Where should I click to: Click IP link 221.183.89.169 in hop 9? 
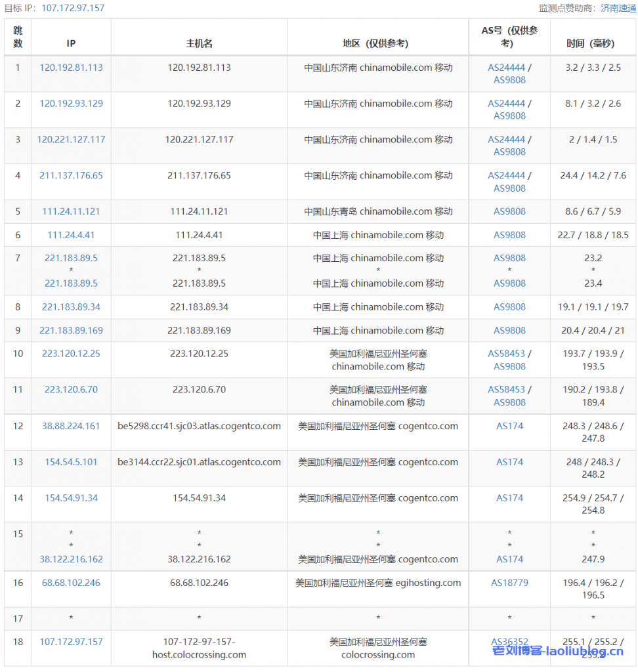point(70,330)
